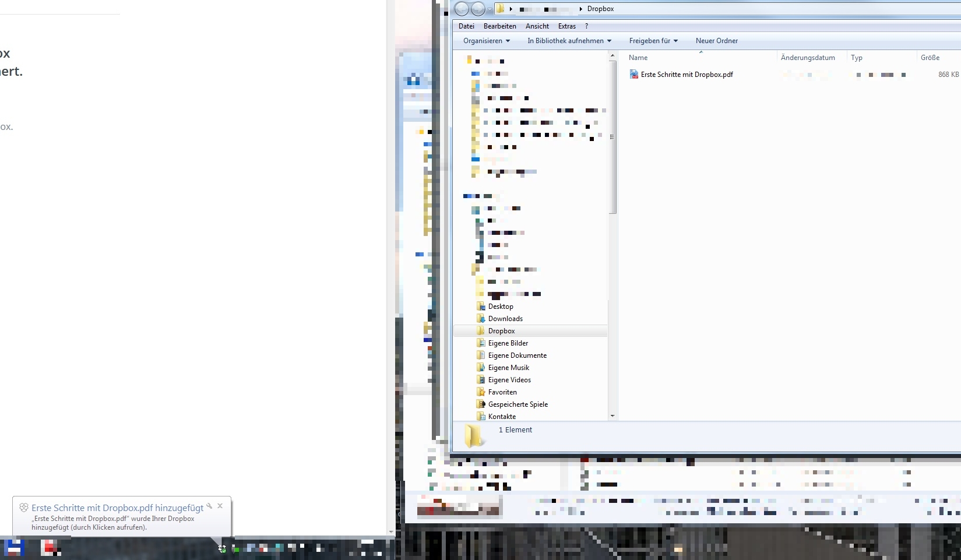Click the notification title link about Dropbox.pdf
The height and width of the screenshot is (560, 961).
(x=117, y=508)
